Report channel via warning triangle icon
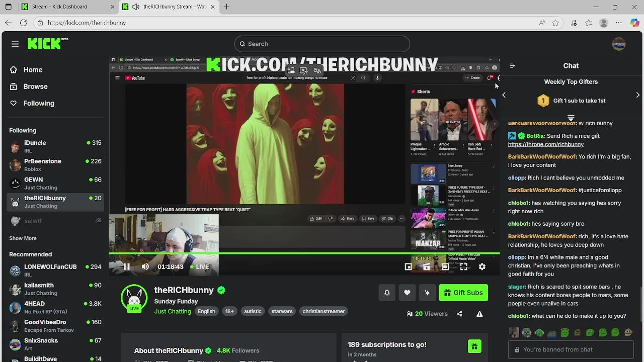 [x=479, y=314]
